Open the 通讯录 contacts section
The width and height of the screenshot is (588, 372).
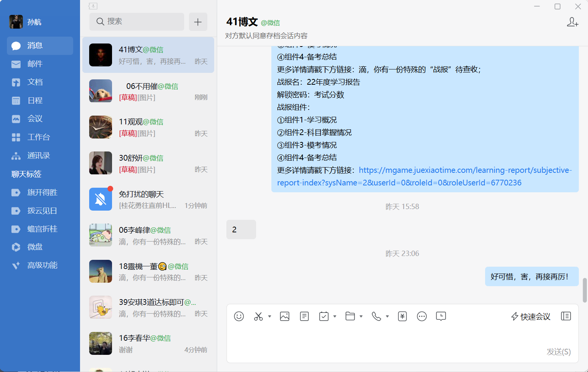click(x=40, y=156)
